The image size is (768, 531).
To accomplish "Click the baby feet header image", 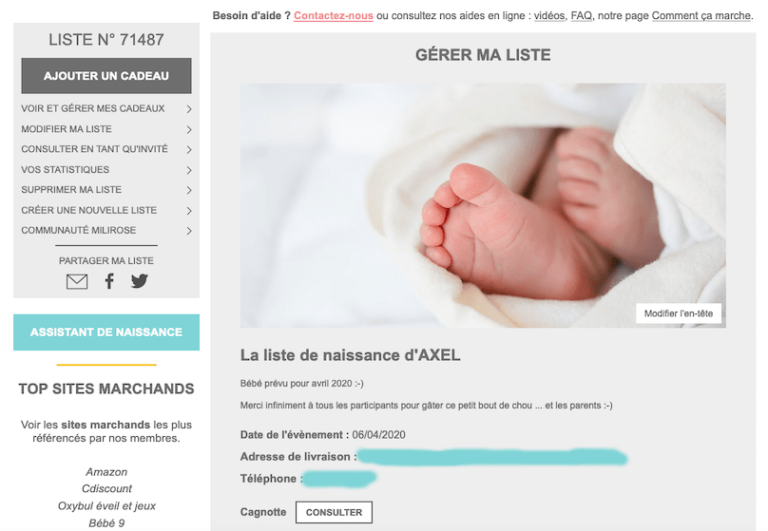I will coord(483,205).
